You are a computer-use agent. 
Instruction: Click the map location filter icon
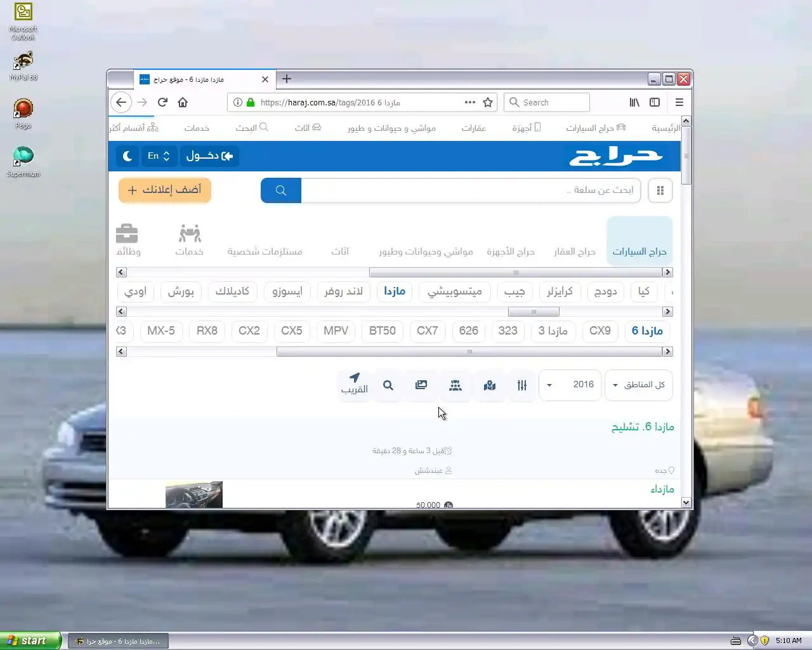click(x=490, y=385)
